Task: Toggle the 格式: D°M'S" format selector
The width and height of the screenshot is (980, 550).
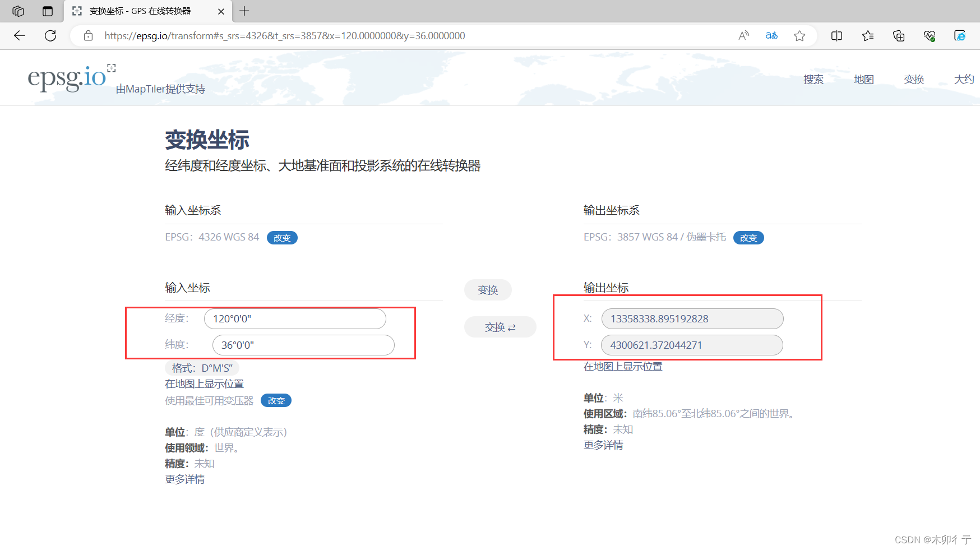Action: (202, 368)
